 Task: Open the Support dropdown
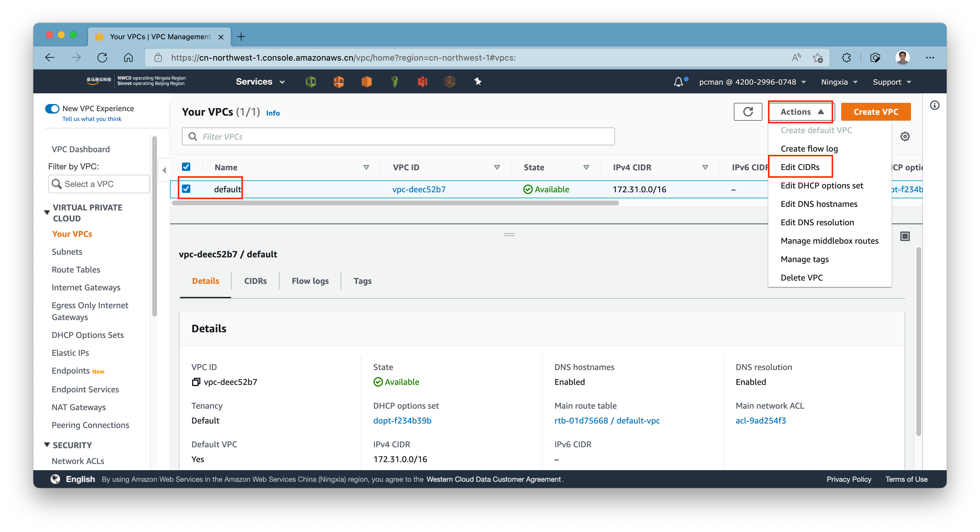pyautogui.click(x=892, y=82)
